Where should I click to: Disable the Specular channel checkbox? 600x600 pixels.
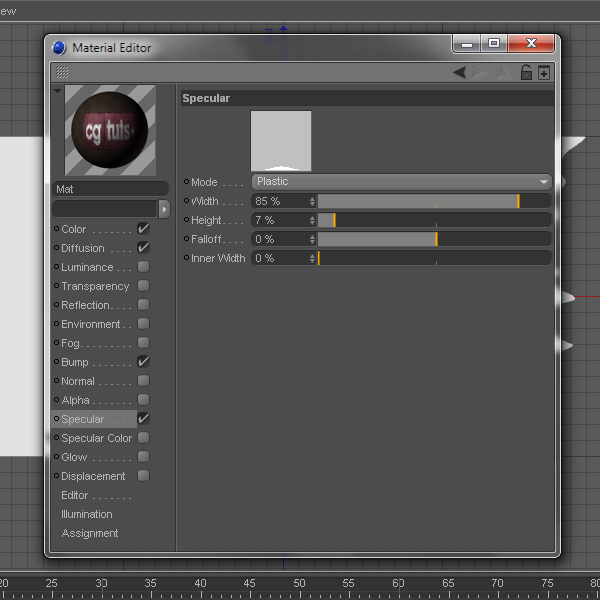[143, 419]
